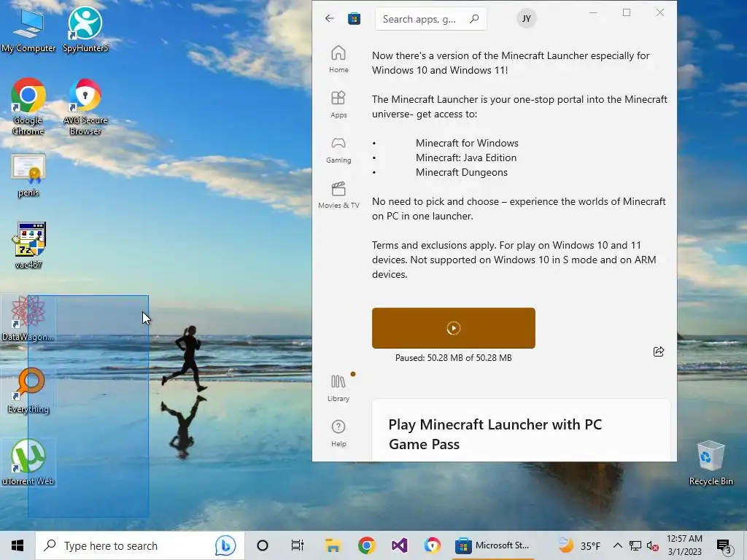Open Bing chat icon in taskbar search
The image size is (747, 560).
(x=225, y=545)
